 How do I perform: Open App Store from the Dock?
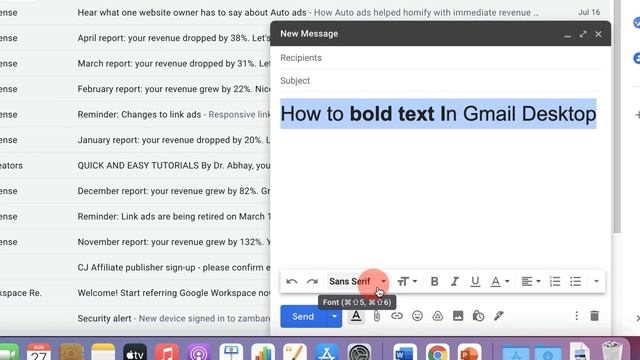[x=327, y=352]
